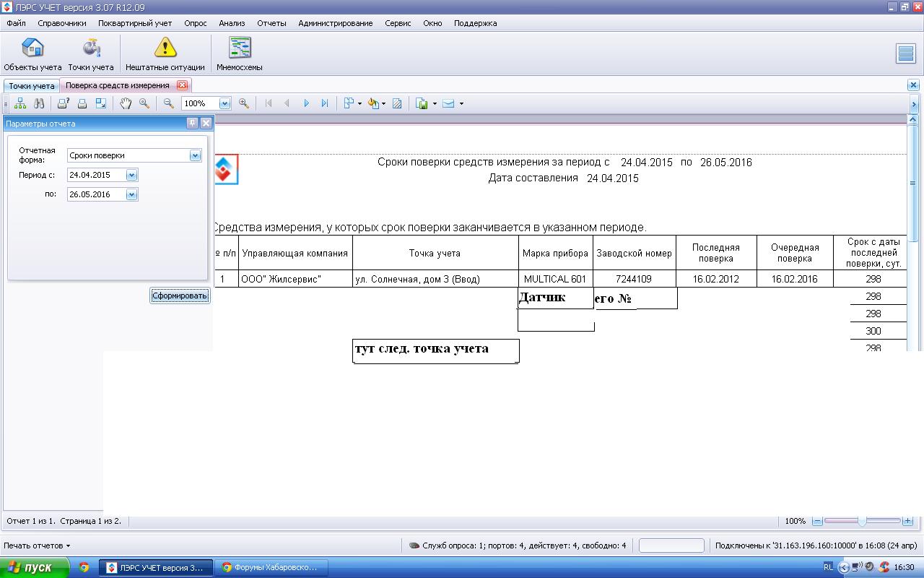This screenshot has height=578, width=924.
Task: Open page setup scale icon
Action: (x=101, y=103)
